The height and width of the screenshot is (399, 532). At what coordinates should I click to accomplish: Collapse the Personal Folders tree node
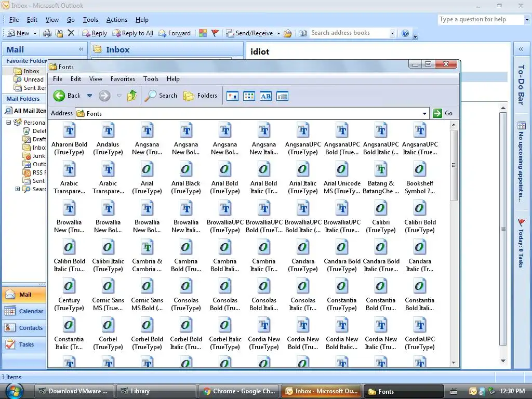(9, 123)
